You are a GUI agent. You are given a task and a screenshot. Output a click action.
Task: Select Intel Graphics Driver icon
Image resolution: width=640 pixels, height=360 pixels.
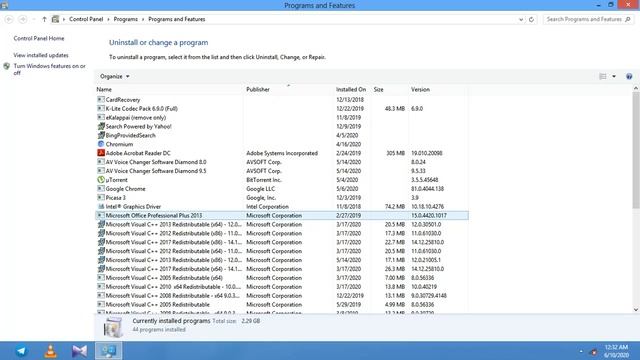click(101, 207)
